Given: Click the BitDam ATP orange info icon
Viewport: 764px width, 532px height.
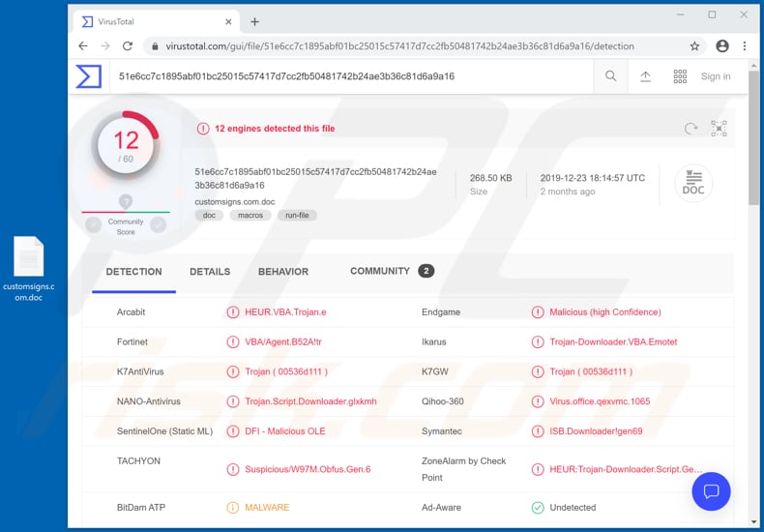Looking at the screenshot, I should pyautogui.click(x=233, y=507).
